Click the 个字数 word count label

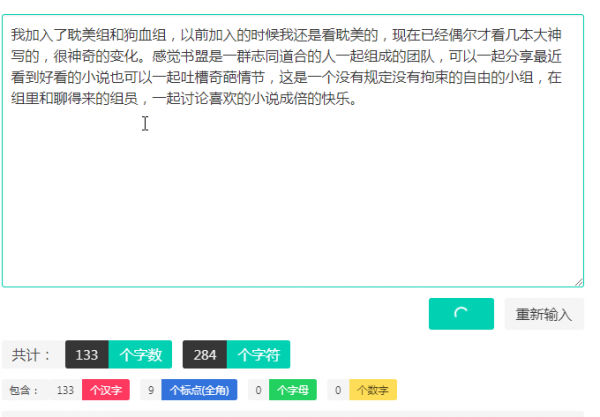pos(140,355)
